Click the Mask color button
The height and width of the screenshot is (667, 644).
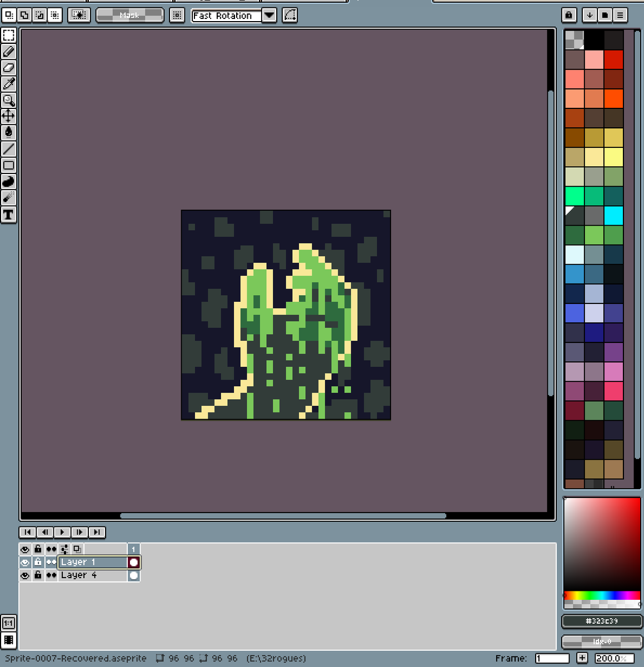click(130, 15)
